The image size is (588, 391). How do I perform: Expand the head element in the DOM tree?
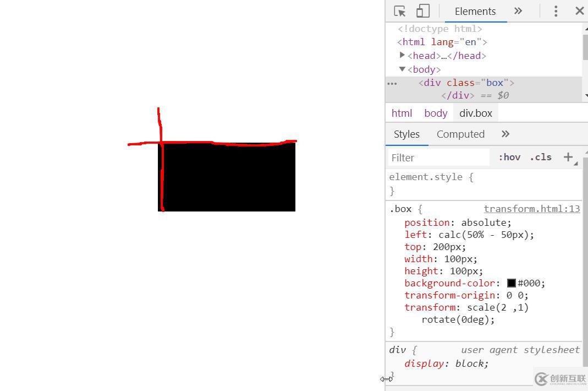(x=402, y=55)
